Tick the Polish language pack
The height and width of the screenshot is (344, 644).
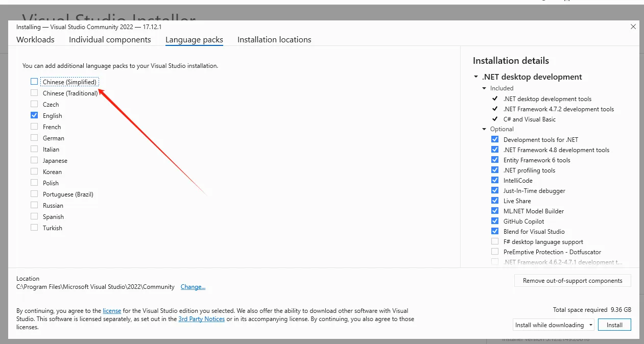click(x=34, y=183)
